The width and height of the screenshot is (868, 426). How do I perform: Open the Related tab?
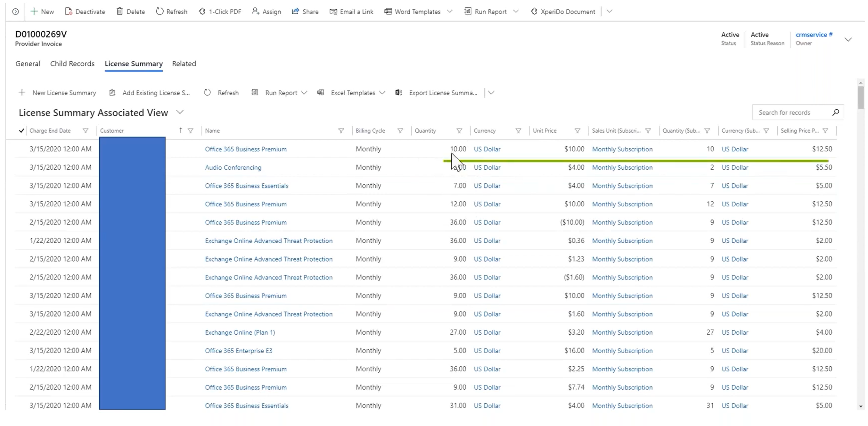[x=184, y=64]
